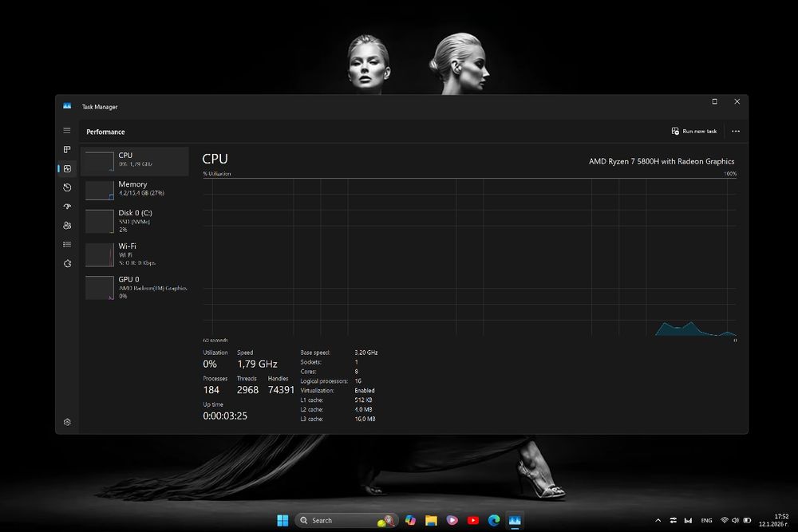Open Task Manager settings gear

tap(67, 422)
